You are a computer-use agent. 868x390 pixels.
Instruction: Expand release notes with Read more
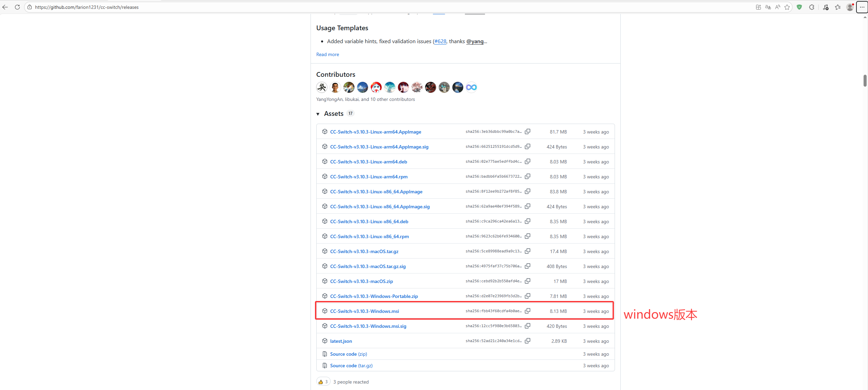click(x=327, y=54)
